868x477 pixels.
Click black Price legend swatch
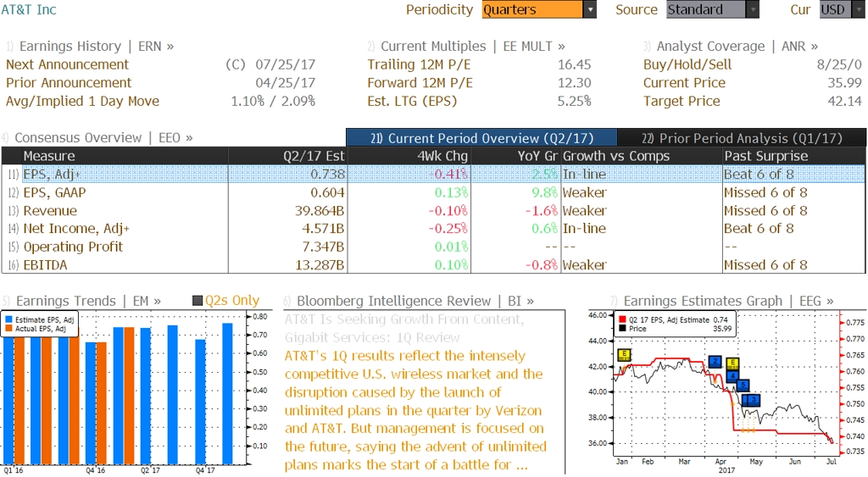coord(622,328)
